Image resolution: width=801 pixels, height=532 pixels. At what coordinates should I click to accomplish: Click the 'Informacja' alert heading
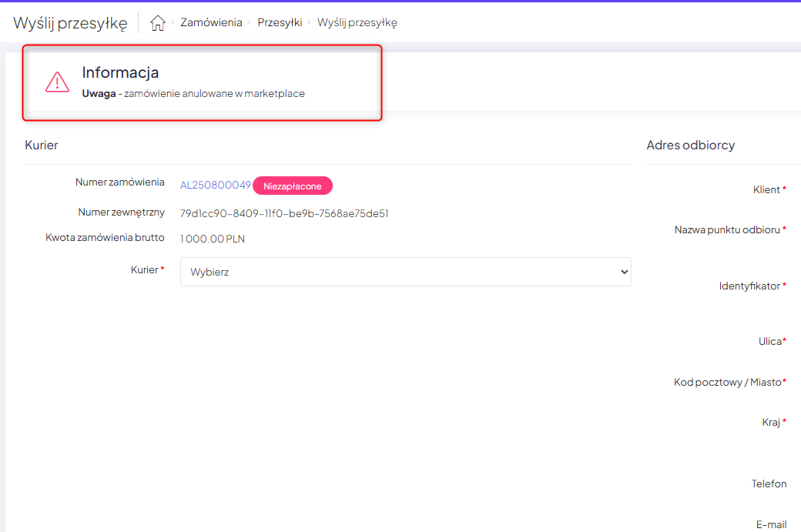point(120,72)
